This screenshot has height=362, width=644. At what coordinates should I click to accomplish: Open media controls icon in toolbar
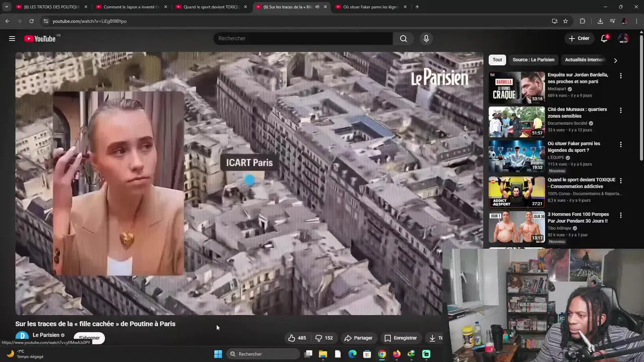pyautogui.click(x=612, y=21)
